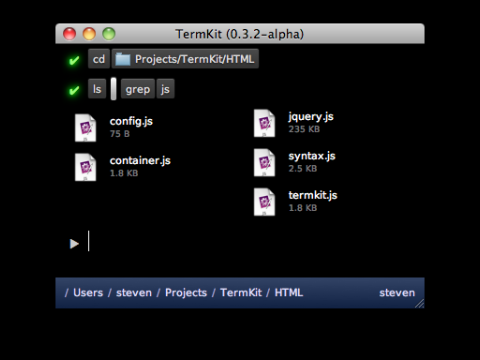Open Users in the path breadcrumb
The image size is (480, 360).
point(88,293)
